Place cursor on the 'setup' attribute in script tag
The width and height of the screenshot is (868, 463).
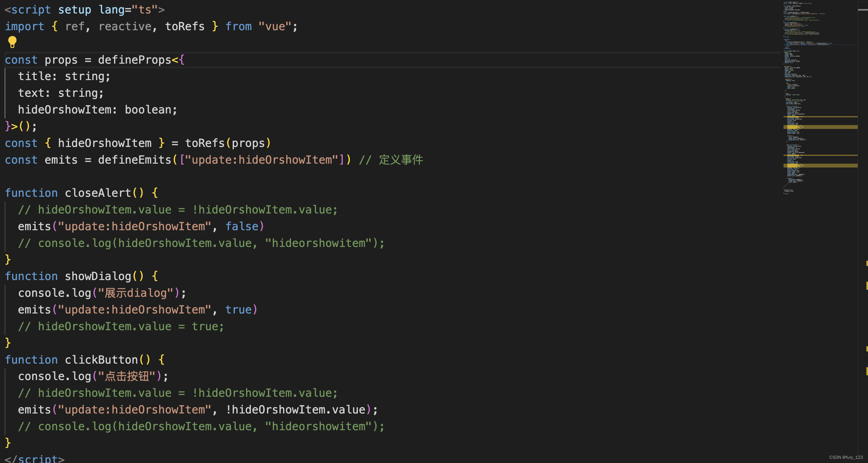(75, 10)
